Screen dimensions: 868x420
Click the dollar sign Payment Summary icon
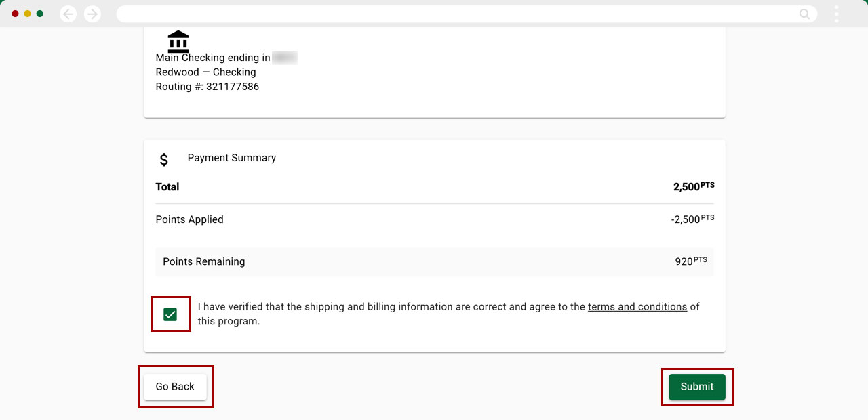coord(164,160)
